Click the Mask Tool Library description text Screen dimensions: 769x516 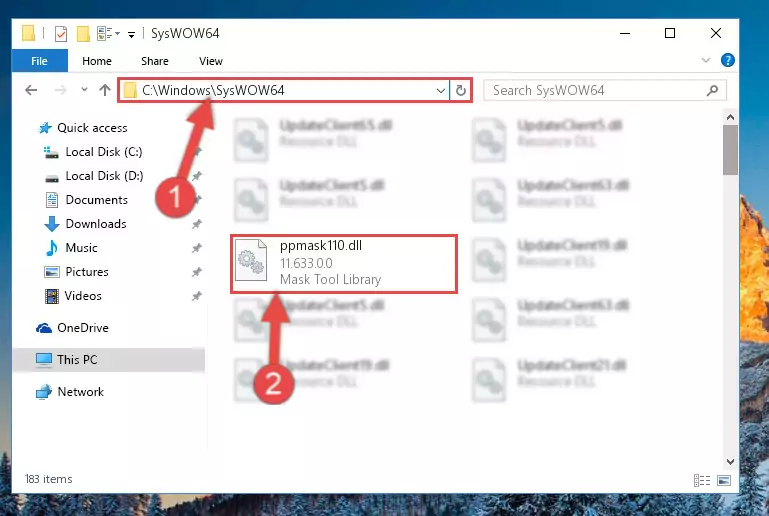(x=331, y=280)
